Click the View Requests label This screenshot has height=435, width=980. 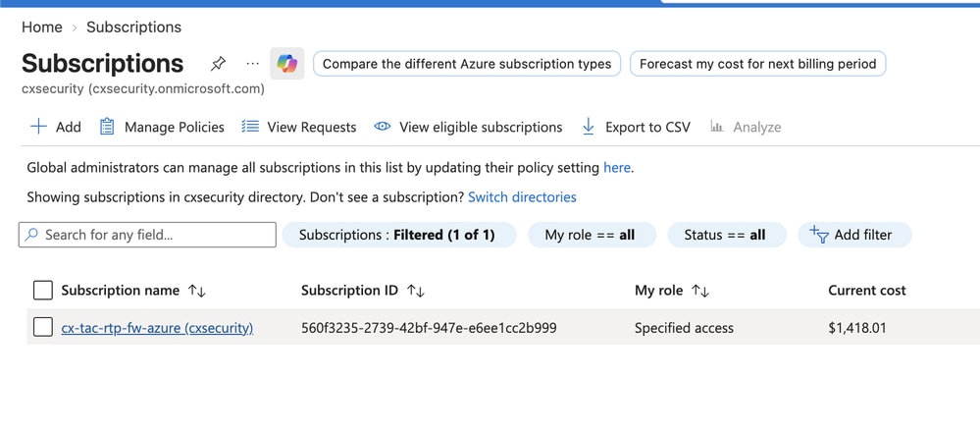pyautogui.click(x=312, y=127)
